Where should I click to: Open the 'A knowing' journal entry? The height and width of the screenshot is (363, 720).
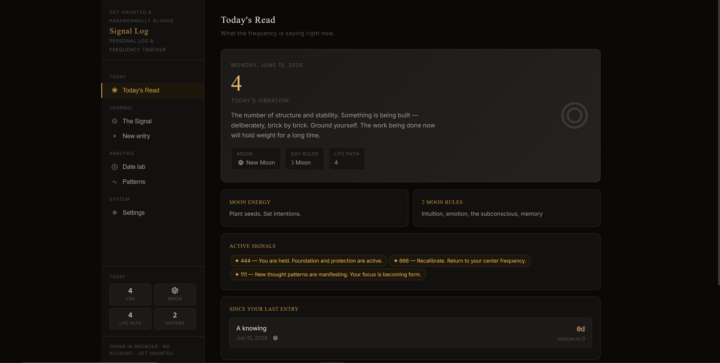click(x=411, y=333)
